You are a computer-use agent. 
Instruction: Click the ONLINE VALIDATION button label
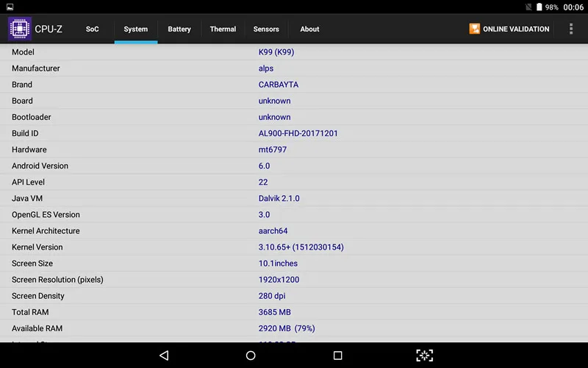click(516, 29)
